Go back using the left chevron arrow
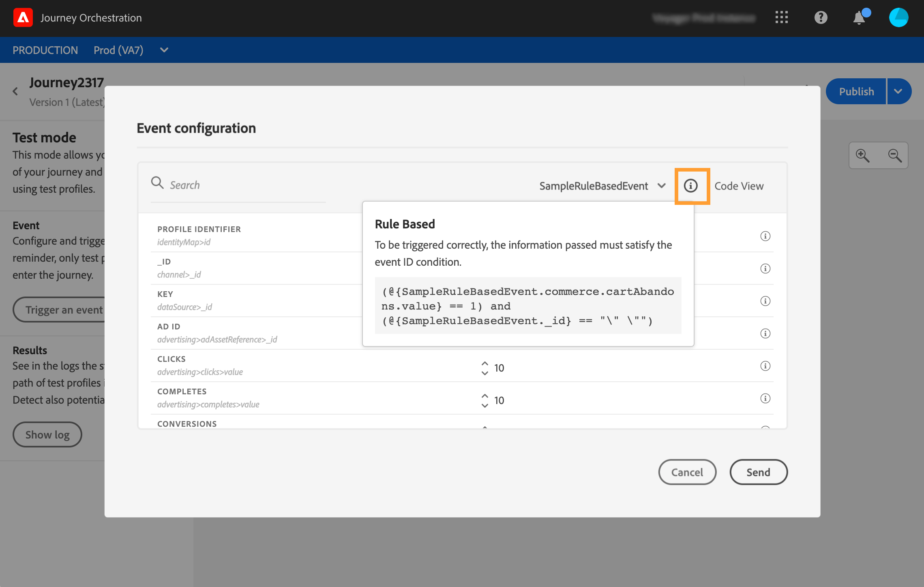Image resolution: width=924 pixels, height=587 pixels. [15, 91]
